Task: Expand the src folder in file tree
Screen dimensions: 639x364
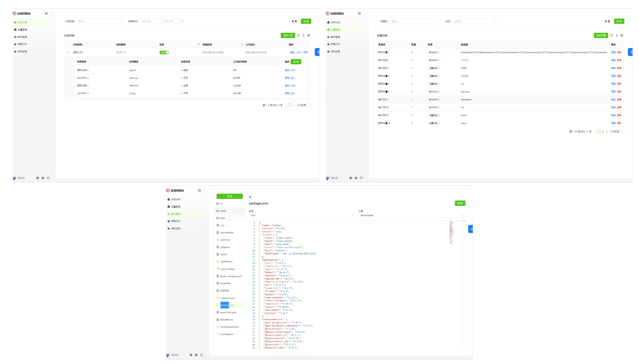Action: (x=222, y=204)
